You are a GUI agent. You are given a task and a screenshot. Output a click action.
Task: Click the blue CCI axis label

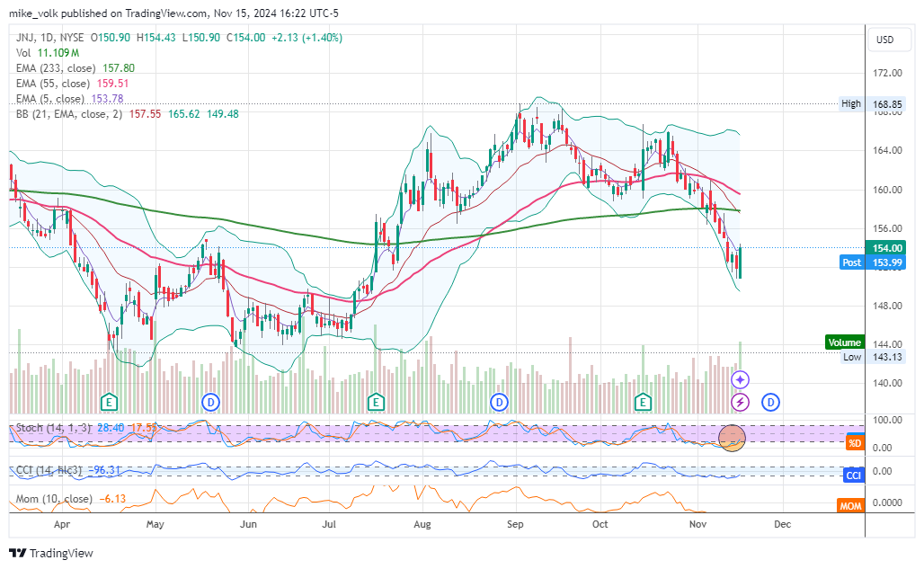(854, 476)
